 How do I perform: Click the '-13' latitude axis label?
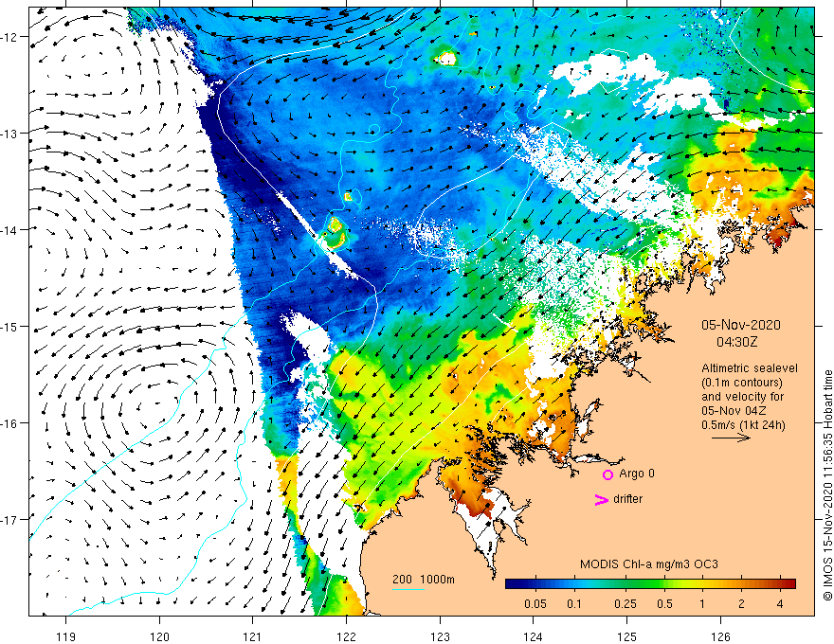pyautogui.click(x=9, y=134)
